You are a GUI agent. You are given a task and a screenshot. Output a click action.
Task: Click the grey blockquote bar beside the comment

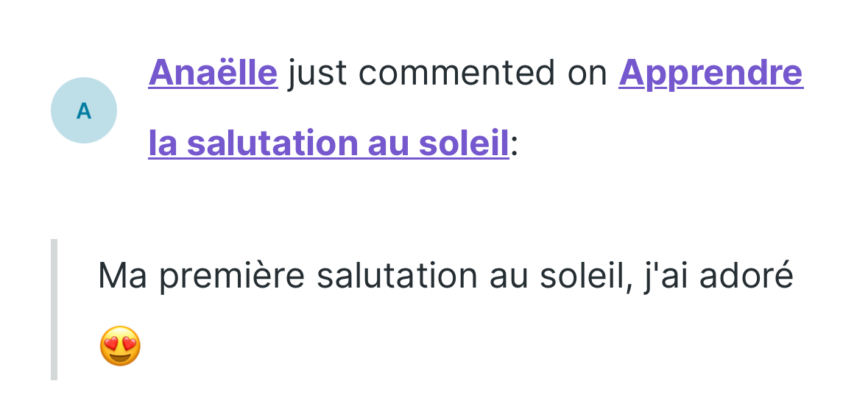(54, 310)
